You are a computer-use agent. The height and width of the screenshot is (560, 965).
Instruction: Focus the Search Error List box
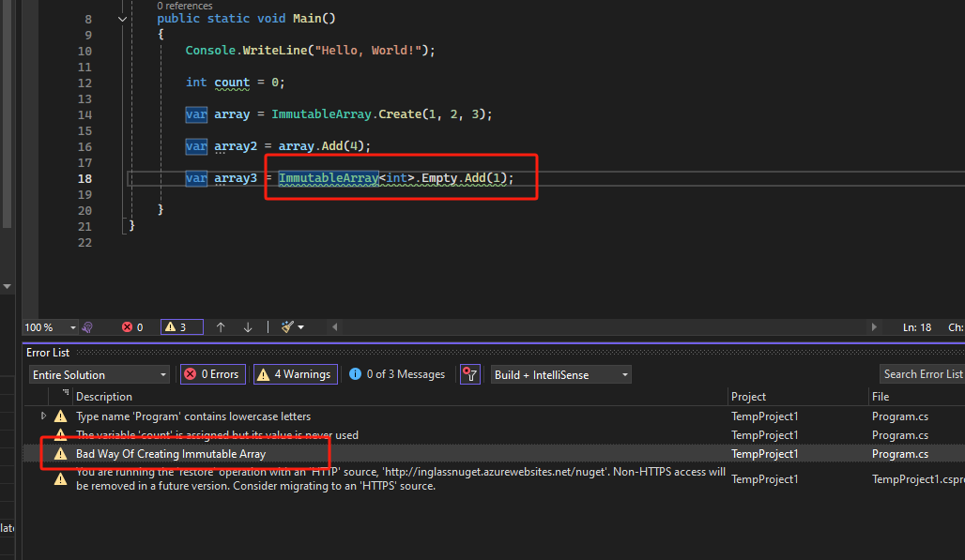922,374
